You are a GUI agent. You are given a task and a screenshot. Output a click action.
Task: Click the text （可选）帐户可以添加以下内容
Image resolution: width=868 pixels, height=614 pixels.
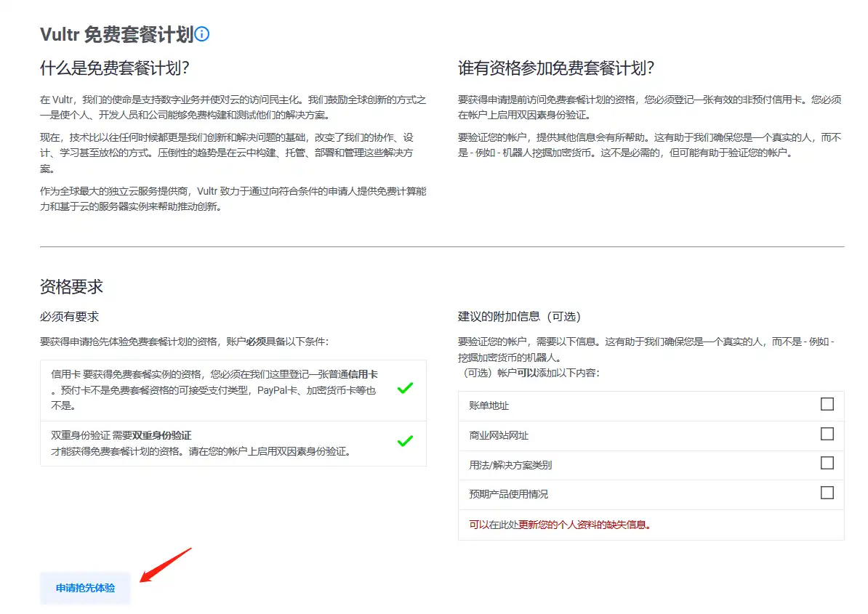point(529,373)
